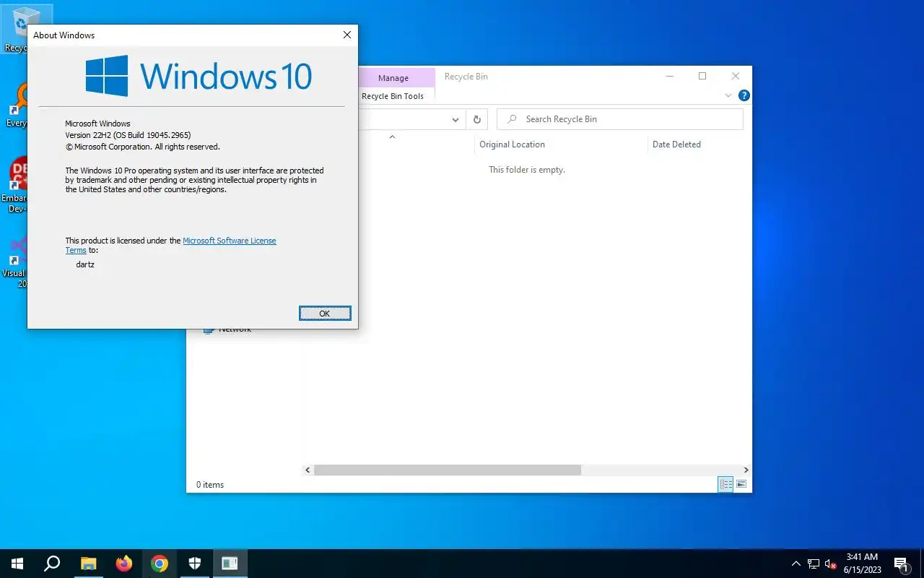Sort by Date Deleted column
The image size is (924, 578).
tap(676, 144)
